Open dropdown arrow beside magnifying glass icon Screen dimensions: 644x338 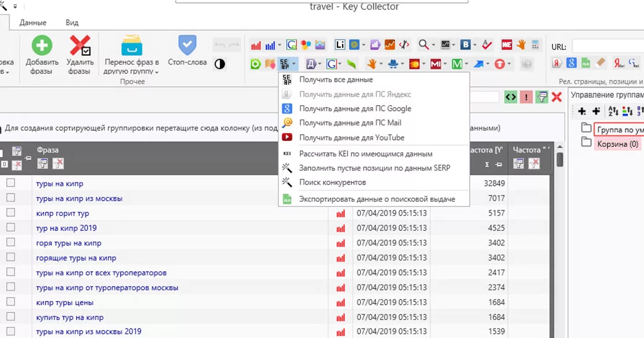[x=433, y=45]
